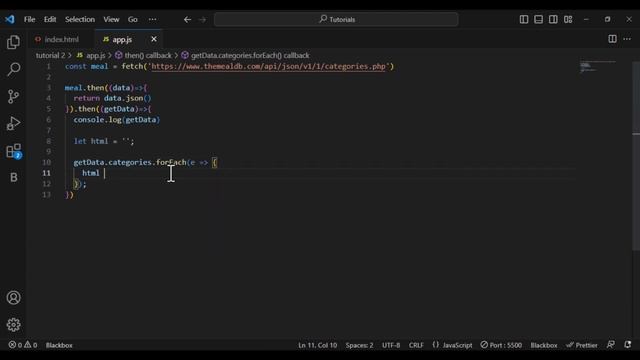
Task: Click the Prettier status item
Action: point(582,345)
